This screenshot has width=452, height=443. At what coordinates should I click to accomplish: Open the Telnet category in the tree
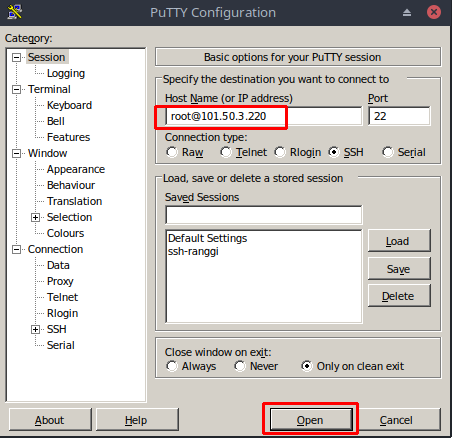(62, 297)
